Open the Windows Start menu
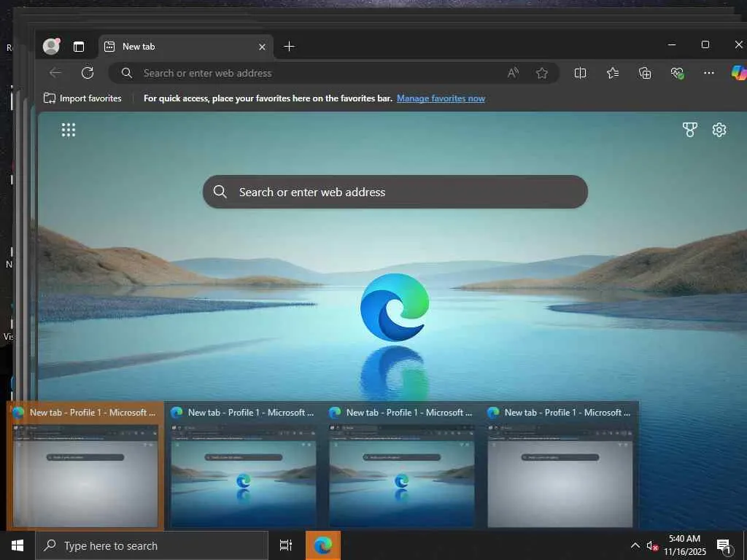The image size is (747, 560). [x=18, y=545]
